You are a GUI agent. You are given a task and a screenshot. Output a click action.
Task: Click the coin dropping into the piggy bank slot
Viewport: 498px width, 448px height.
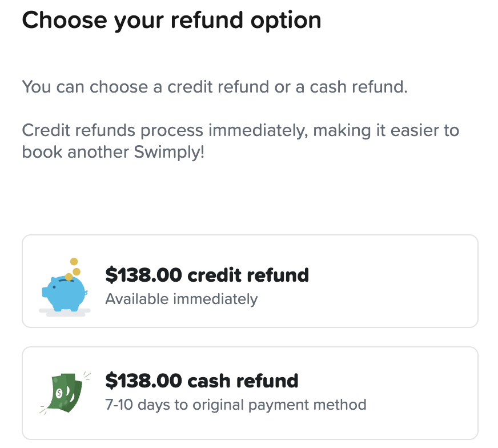pyautogui.click(x=69, y=277)
